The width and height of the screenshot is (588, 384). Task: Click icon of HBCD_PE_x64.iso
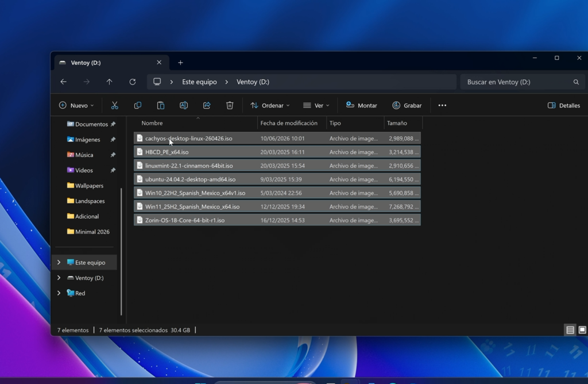tap(140, 152)
